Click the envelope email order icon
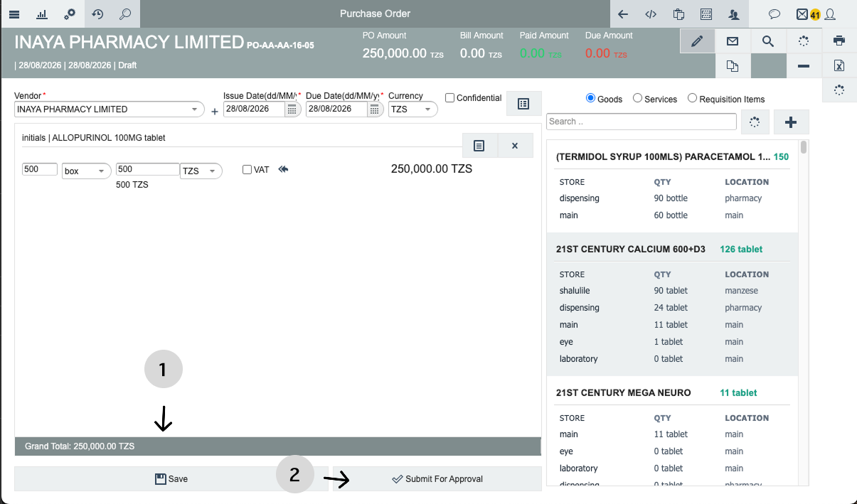Screen dimensions: 857x504 [733, 41]
